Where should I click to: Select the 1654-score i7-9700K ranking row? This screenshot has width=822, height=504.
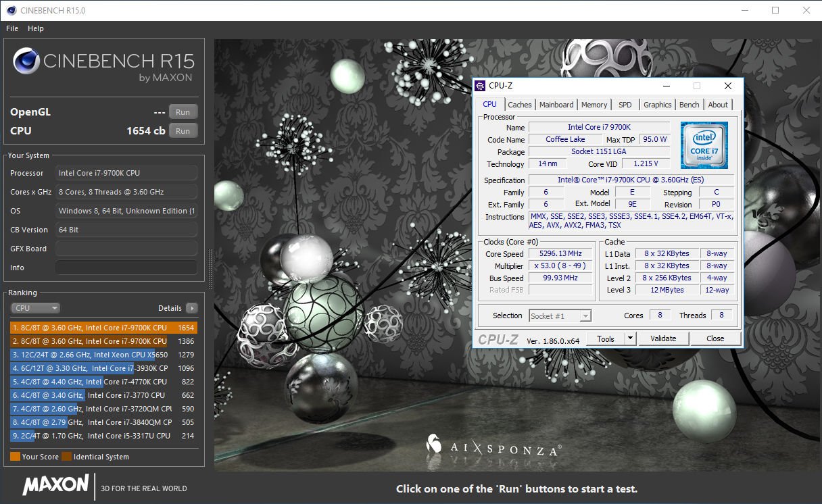point(103,328)
